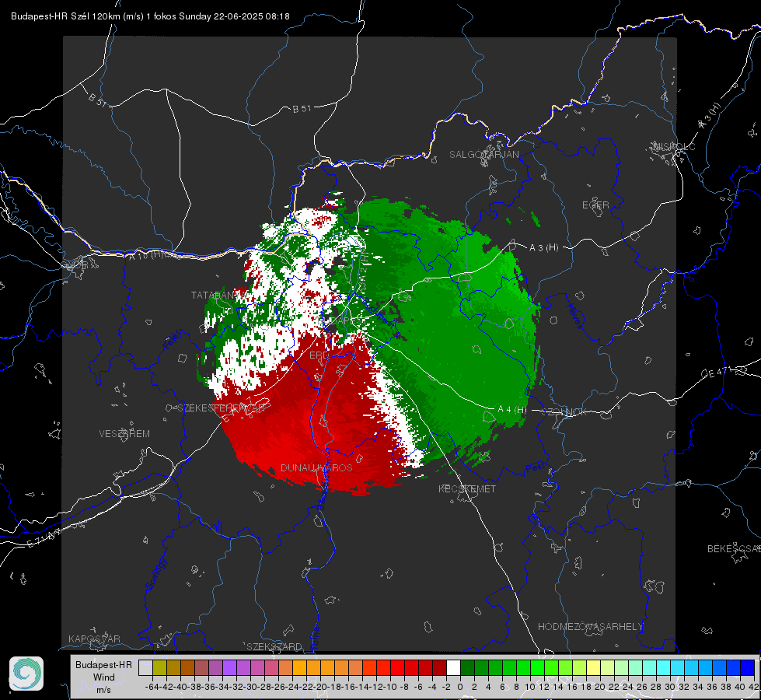Pick the dark green swatch above value 2
The width and height of the screenshot is (761, 700).
[x=467, y=667]
